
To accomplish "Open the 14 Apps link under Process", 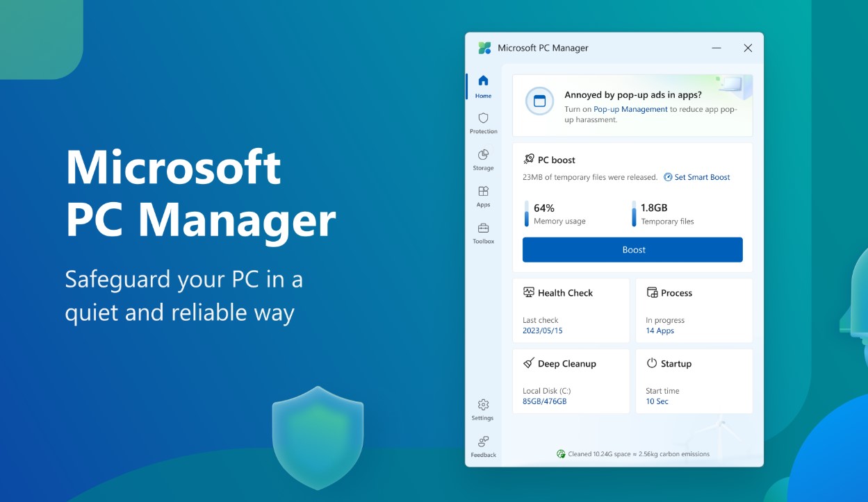I will coord(659,331).
